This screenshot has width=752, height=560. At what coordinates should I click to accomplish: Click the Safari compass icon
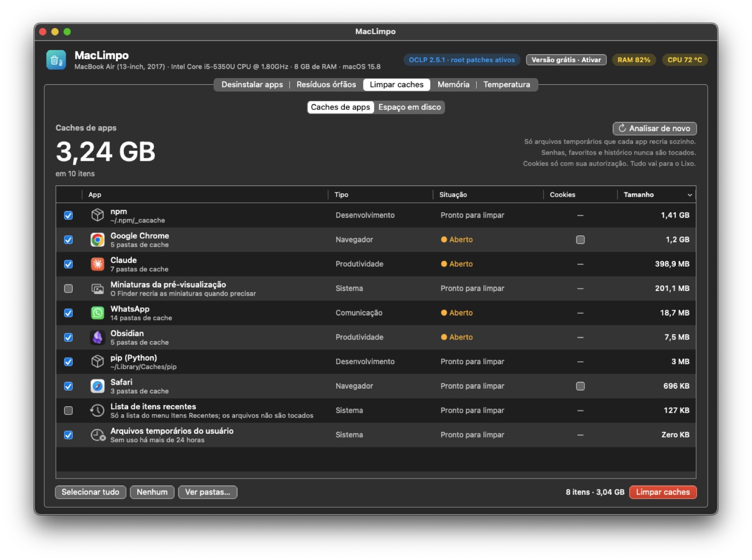(97, 386)
